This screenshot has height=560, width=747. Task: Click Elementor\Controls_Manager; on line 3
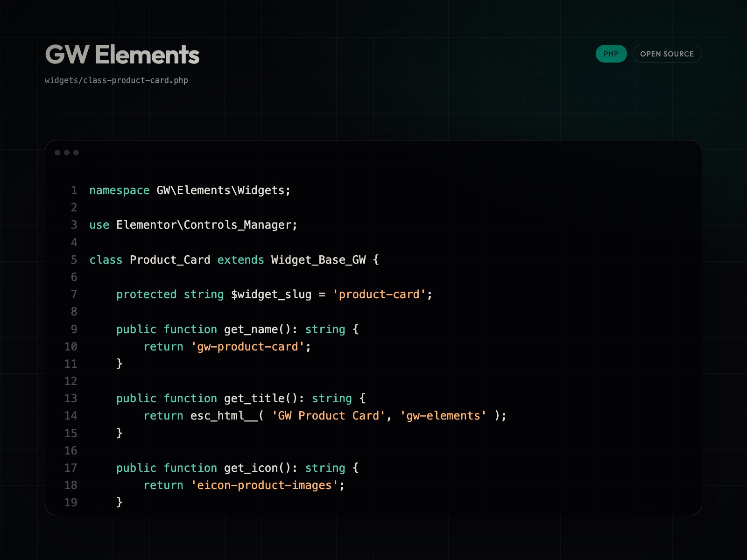click(x=207, y=225)
